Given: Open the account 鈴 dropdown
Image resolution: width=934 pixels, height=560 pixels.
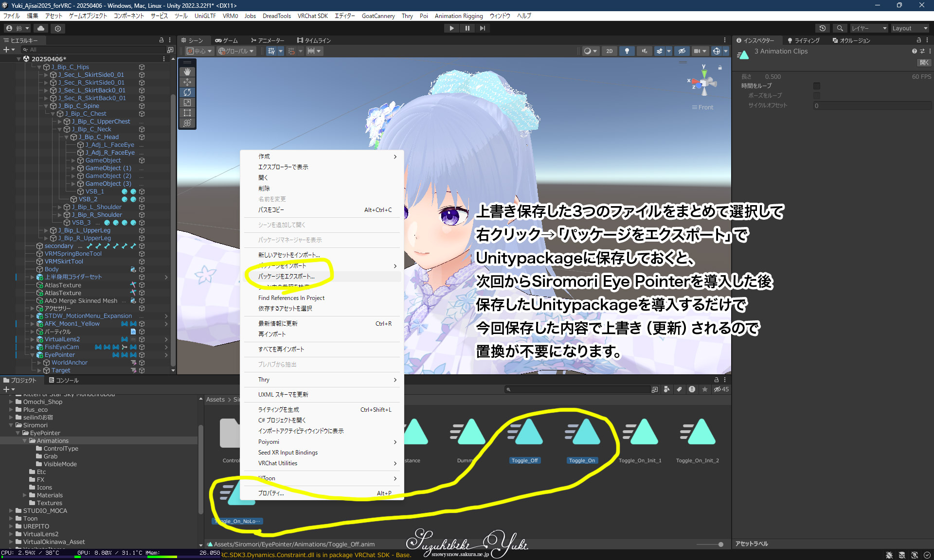Looking at the screenshot, I should coord(18,28).
